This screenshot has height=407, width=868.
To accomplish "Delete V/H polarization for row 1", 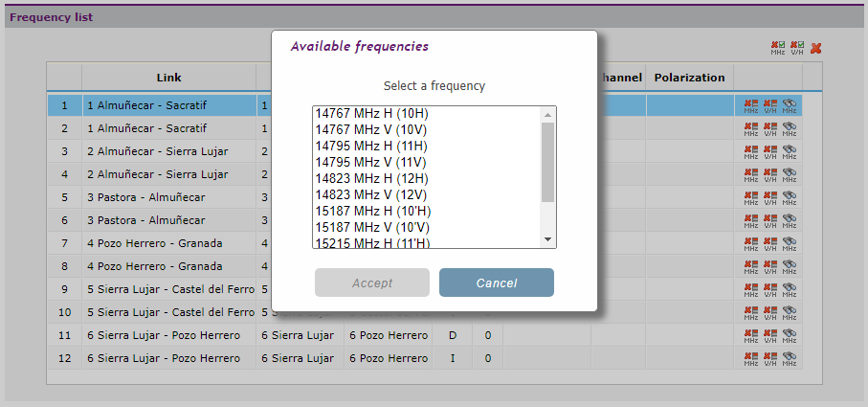I will (770, 105).
